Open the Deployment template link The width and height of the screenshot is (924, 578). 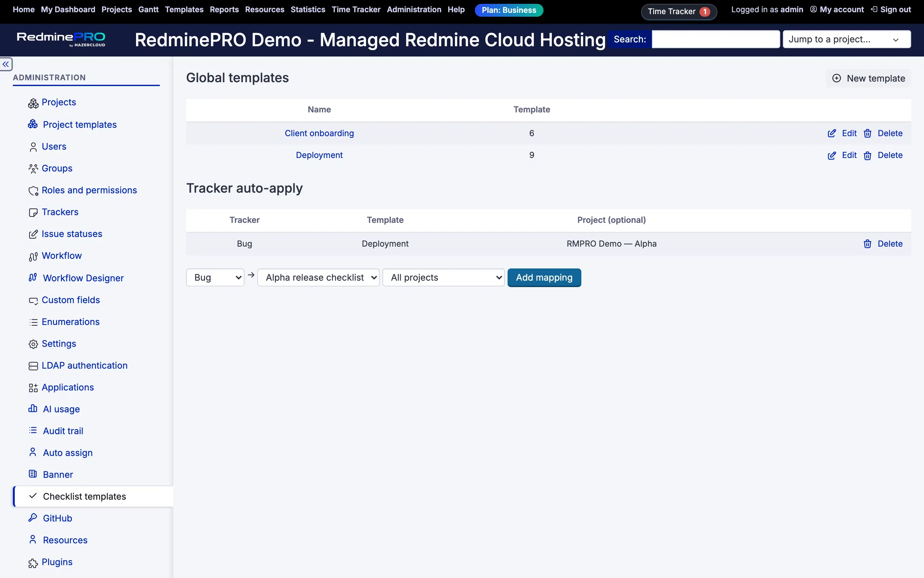319,155
